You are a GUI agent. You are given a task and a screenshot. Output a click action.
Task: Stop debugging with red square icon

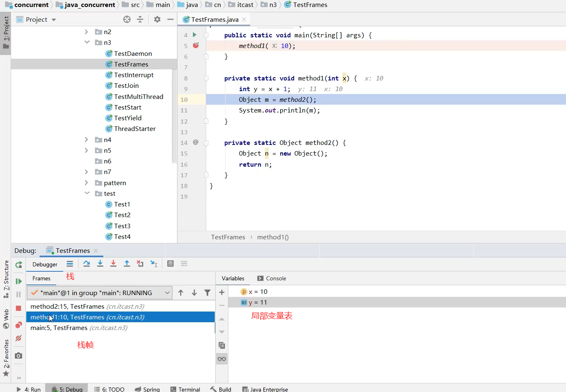pyautogui.click(x=18, y=308)
